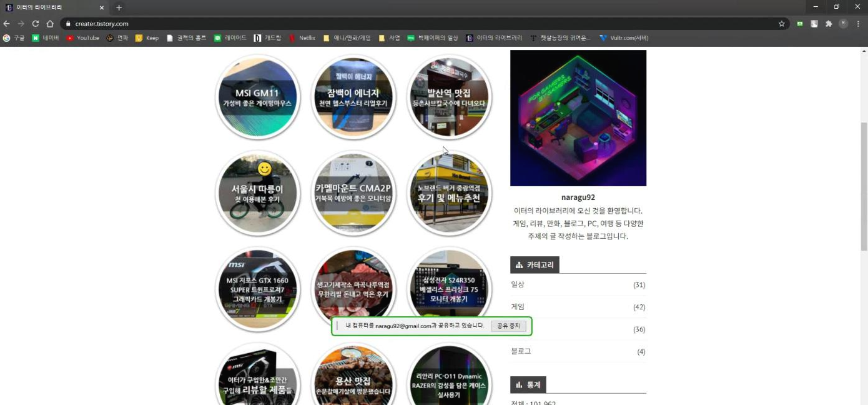The image size is (868, 405).
Task: Open the 이터의 라이브러리 bookmark
Action: pos(494,38)
